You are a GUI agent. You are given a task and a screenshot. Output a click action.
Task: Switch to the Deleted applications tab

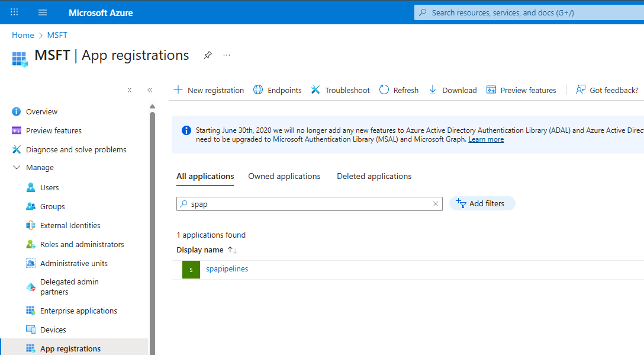point(374,176)
